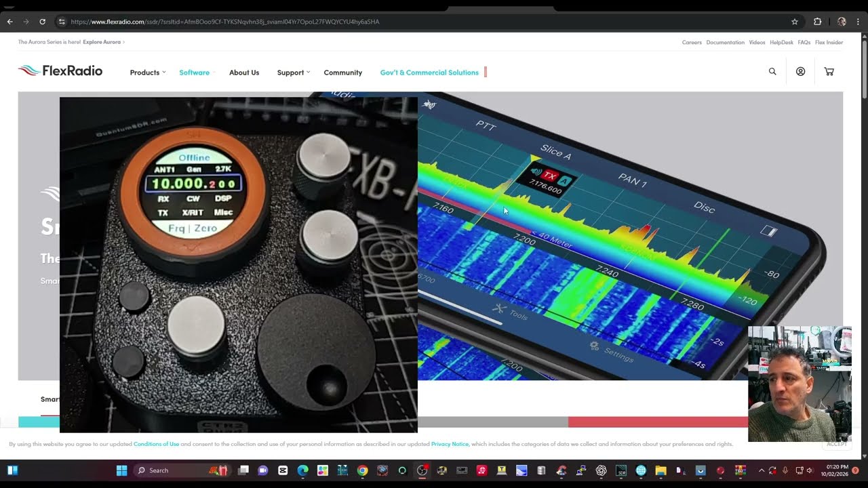The height and width of the screenshot is (488, 868).
Task: Open the SDR app on the taskbar
Action: [620, 470]
